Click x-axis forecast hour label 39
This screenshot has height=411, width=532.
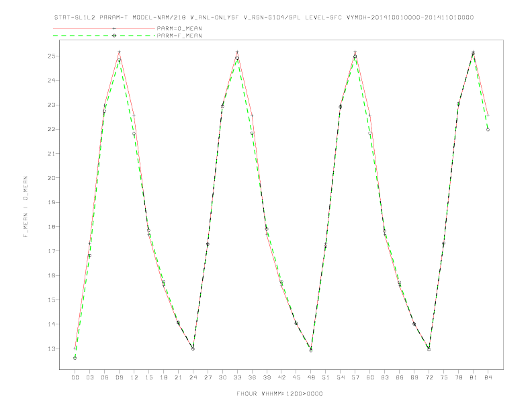coord(267,377)
